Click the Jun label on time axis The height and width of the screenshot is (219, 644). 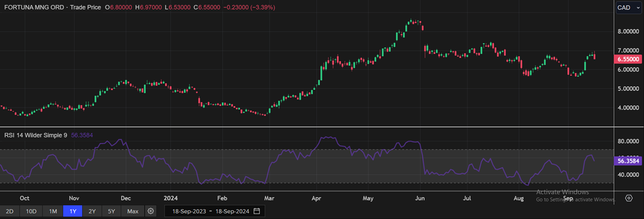[419, 198]
